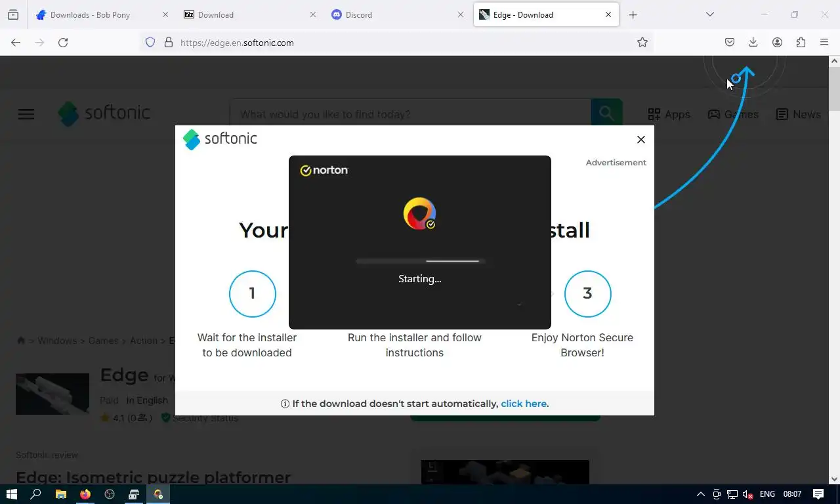Open the Norton installer taskbar icon
The width and height of the screenshot is (840, 504).
tap(157, 494)
